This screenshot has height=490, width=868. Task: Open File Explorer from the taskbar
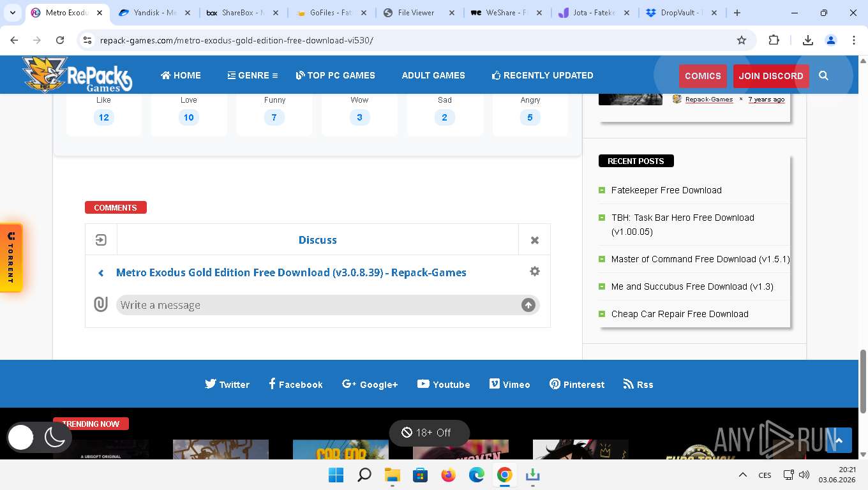pos(392,475)
